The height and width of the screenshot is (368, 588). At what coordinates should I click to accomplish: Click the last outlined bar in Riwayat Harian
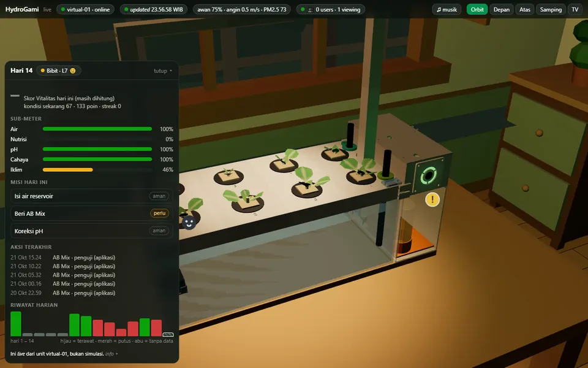168,335
